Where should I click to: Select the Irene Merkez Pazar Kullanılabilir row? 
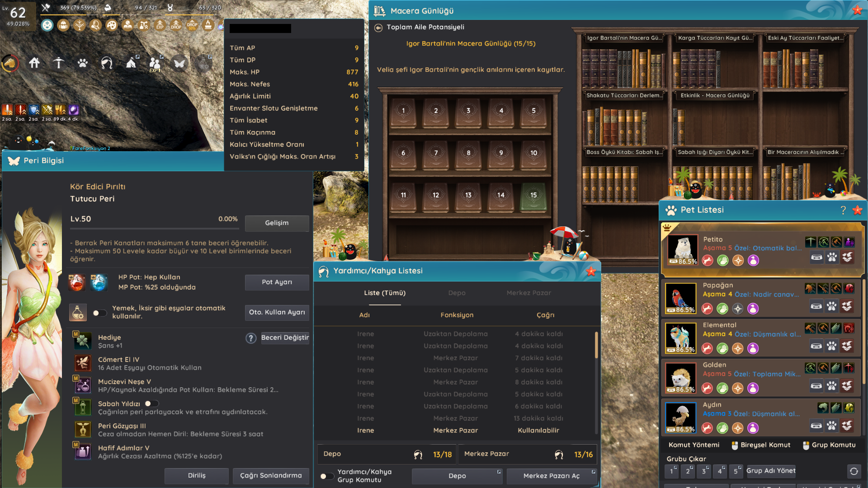456,431
